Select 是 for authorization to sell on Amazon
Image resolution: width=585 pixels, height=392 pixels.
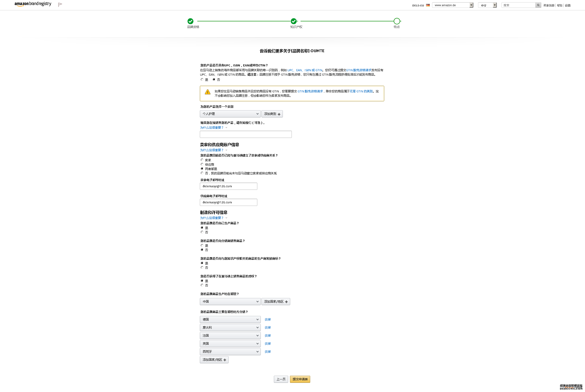[x=202, y=281]
